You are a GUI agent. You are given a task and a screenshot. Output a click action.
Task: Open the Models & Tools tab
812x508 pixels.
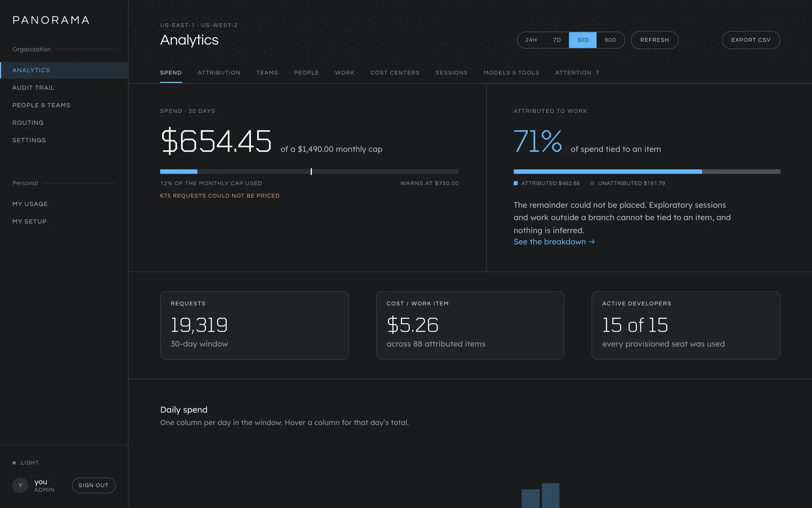[512, 73]
